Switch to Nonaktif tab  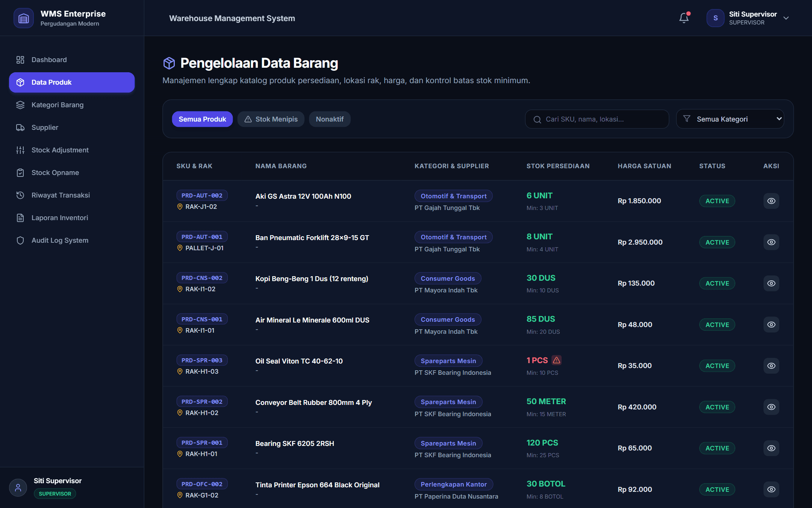point(330,119)
